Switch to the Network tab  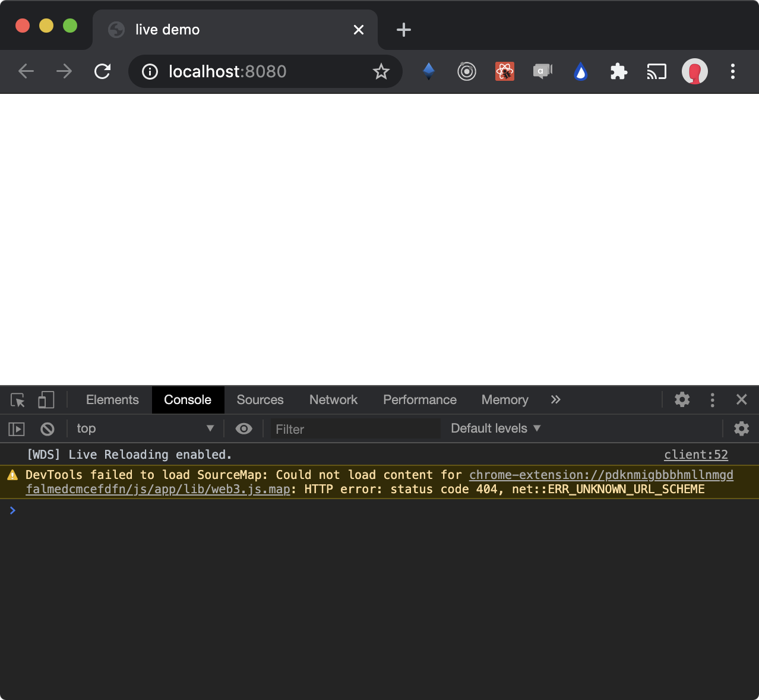pyautogui.click(x=333, y=400)
